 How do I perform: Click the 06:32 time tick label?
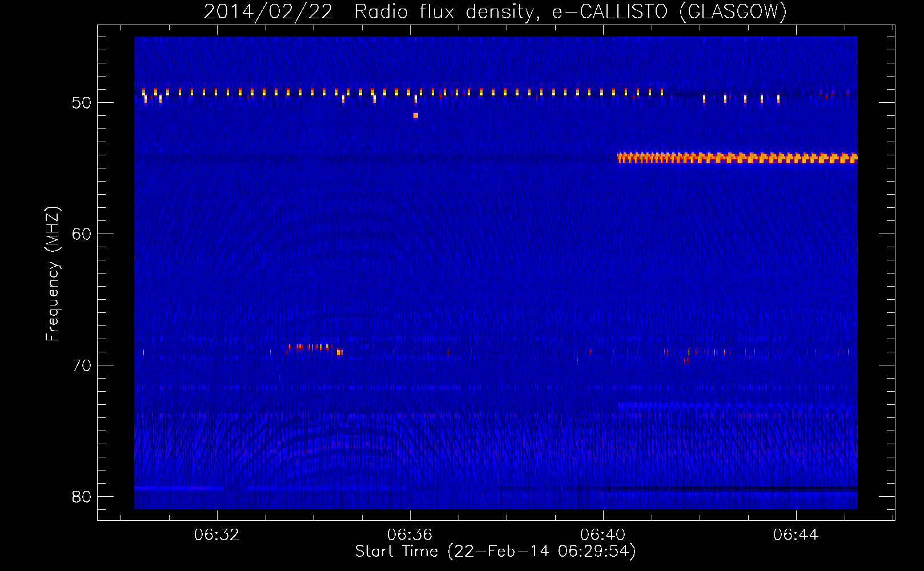(x=216, y=535)
